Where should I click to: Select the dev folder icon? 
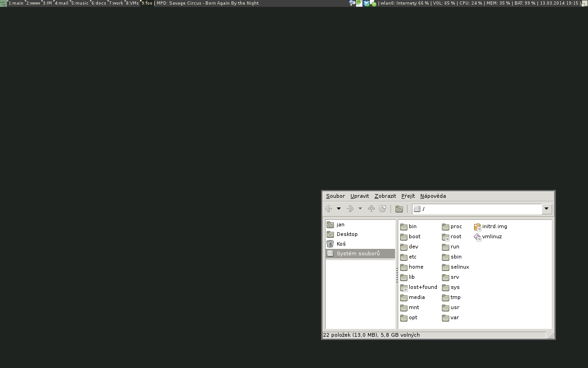pos(404,247)
